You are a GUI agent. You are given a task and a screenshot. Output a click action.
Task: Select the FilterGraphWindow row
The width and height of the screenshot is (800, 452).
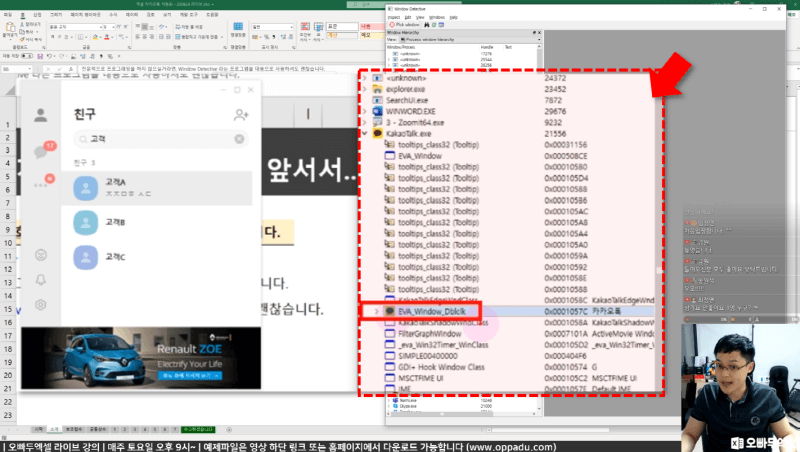tap(508, 334)
